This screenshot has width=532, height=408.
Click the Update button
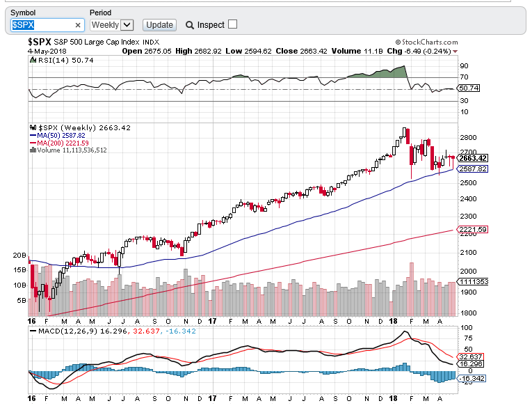(159, 25)
